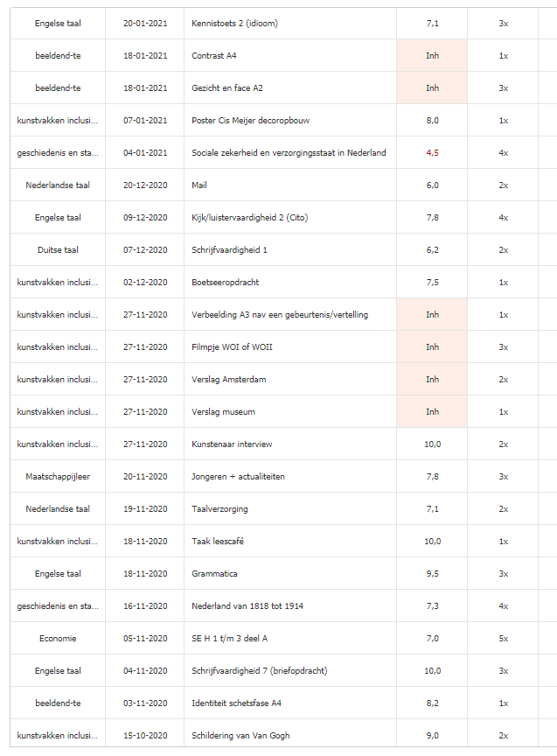
Task: Click the Inh grade for Verslag Amsterdam
Action: coord(432,379)
